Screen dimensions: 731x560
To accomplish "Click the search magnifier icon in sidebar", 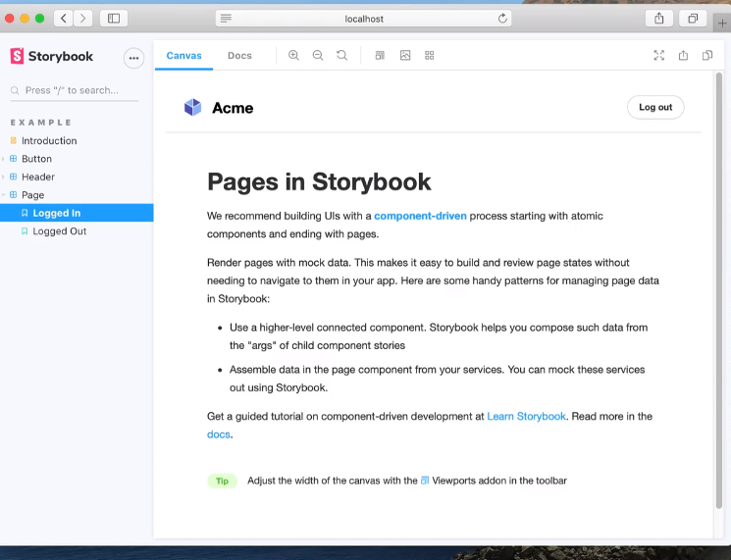I will tap(15, 90).
